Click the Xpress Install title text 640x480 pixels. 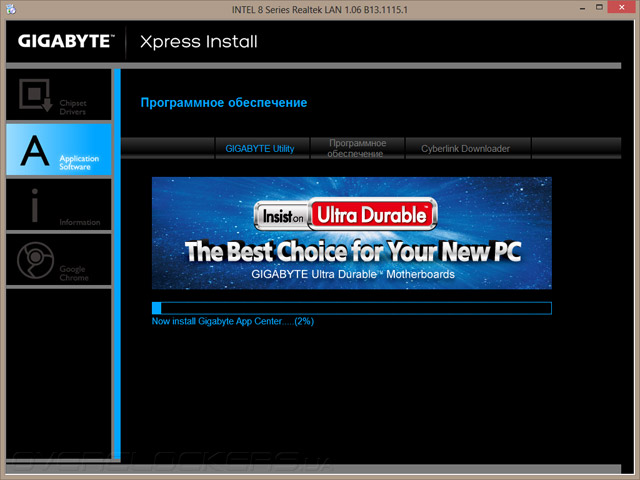coord(199,42)
